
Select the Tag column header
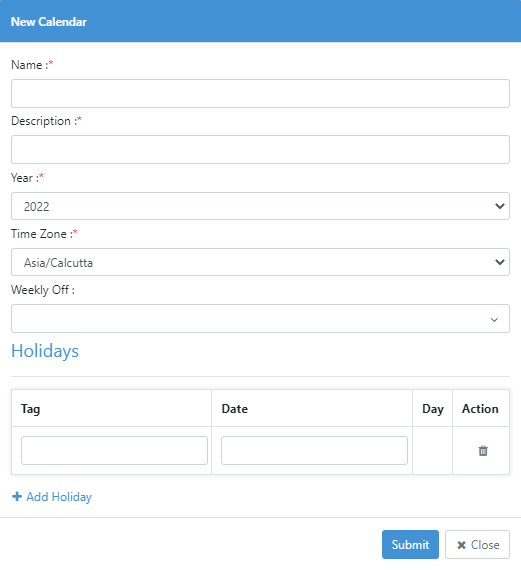[31, 409]
